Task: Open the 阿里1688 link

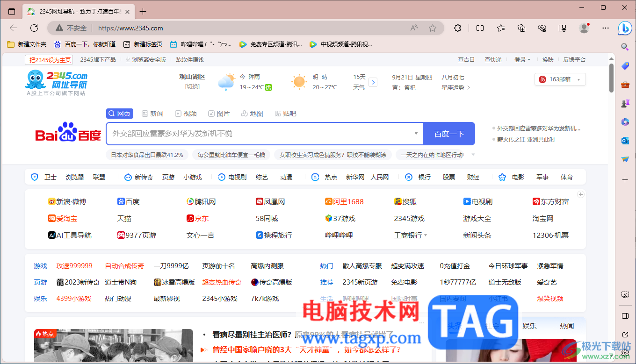Action: tap(344, 202)
